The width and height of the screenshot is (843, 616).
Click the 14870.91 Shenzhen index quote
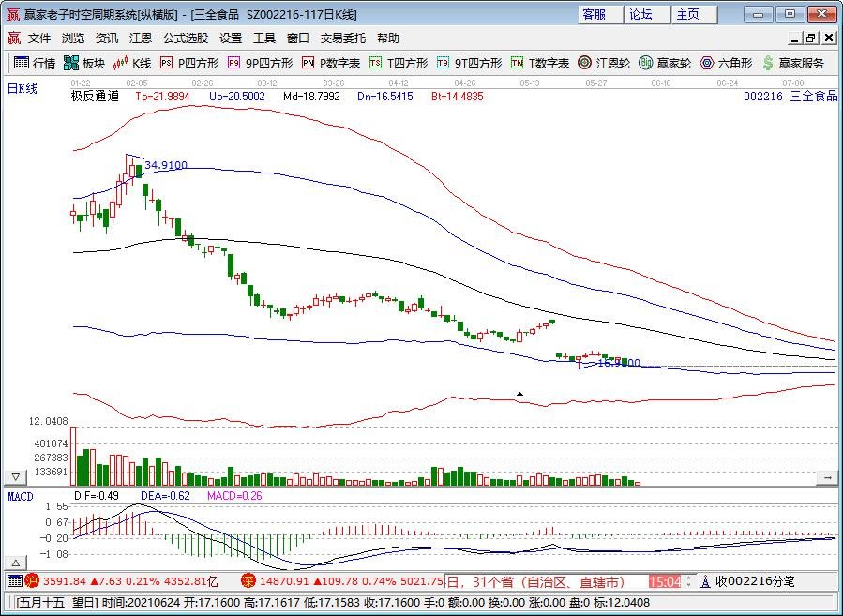pyautogui.click(x=284, y=581)
